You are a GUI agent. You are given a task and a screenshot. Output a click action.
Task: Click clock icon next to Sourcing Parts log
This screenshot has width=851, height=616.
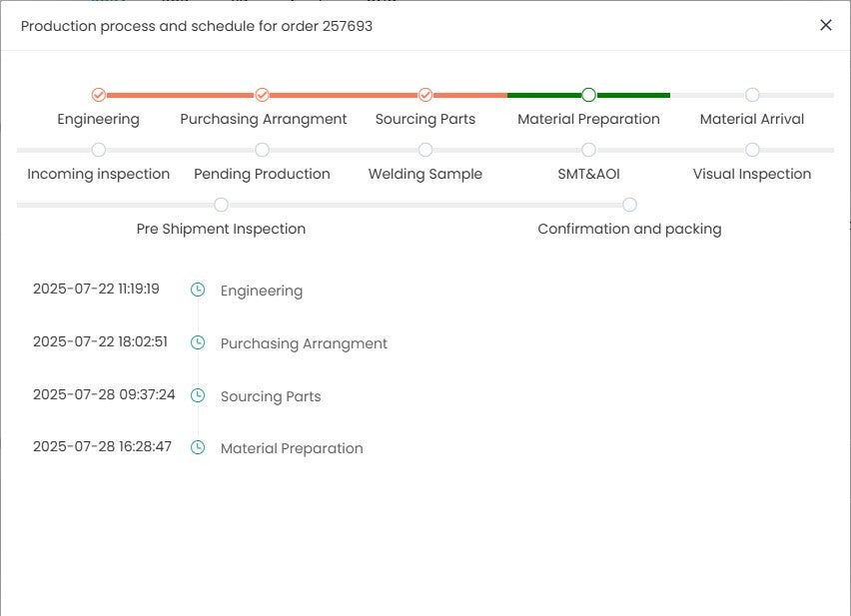coord(198,395)
